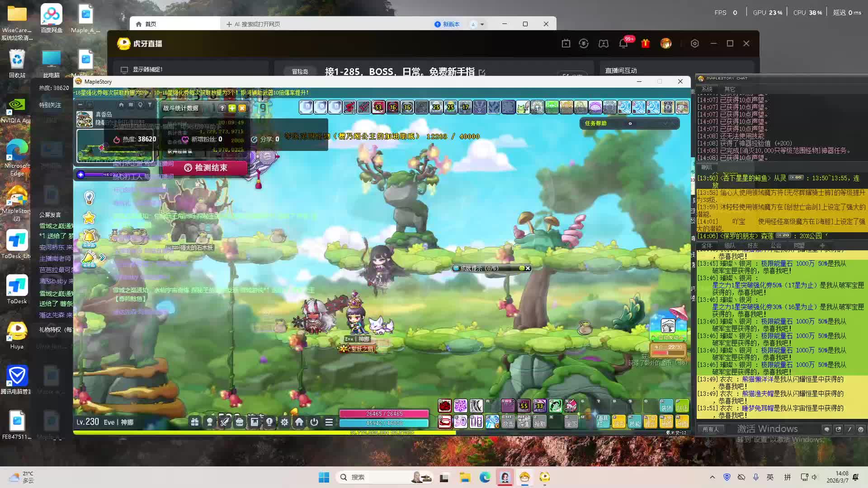
Task: Open the gift box menu in game bar
Action: [x=194, y=422]
